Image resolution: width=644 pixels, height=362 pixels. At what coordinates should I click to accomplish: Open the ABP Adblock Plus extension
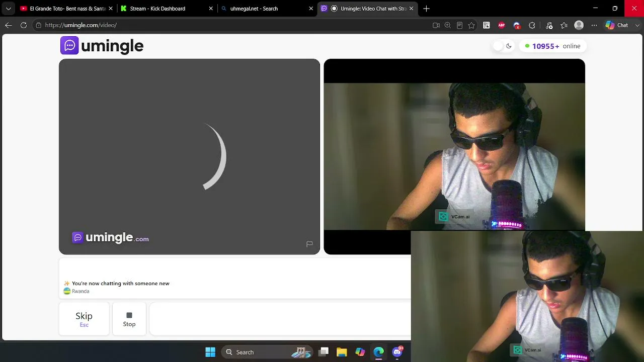(x=502, y=25)
